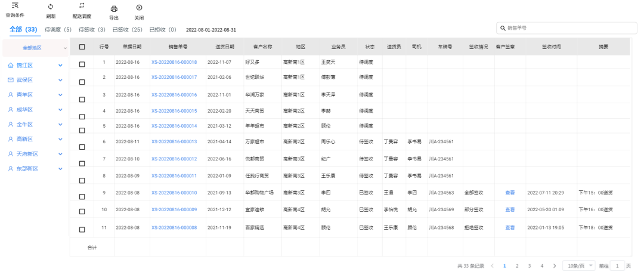
Task: Switch to the 已签收 (25) tab
Action: click(128, 29)
